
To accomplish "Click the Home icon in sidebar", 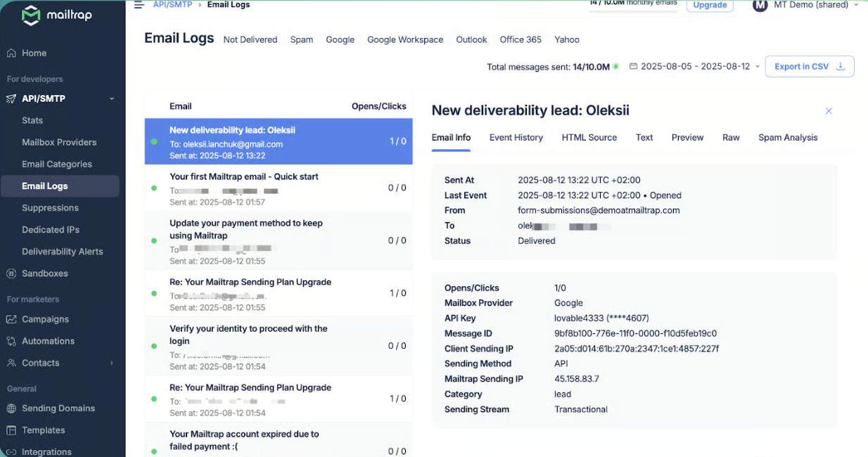I will point(11,53).
